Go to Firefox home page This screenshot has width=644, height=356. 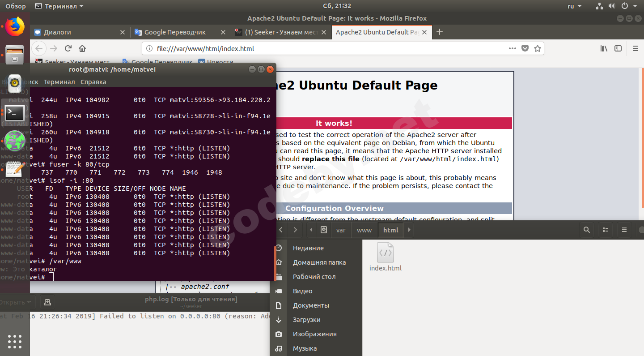82,48
